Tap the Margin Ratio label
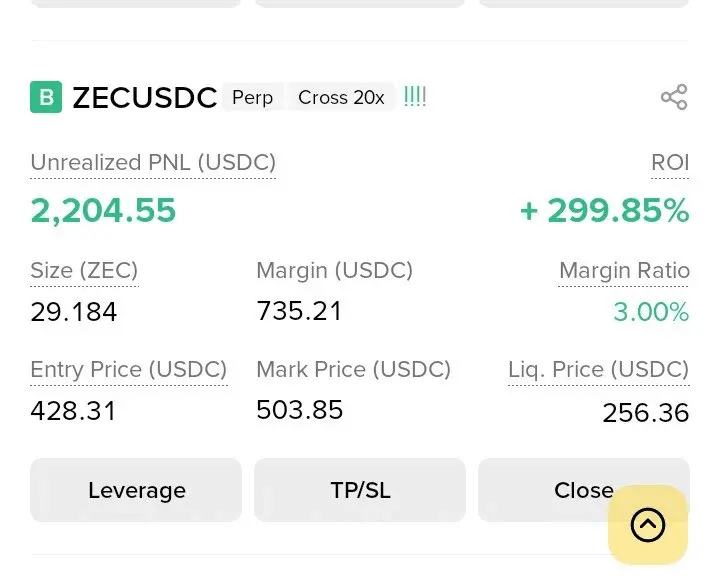This screenshot has width=720, height=576. tap(624, 270)
